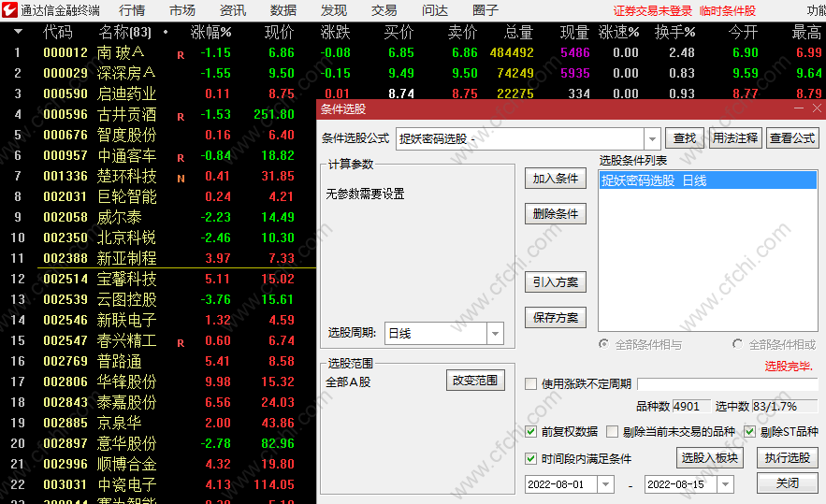This screenshot has width=826, height=504.
Task: Open the 问达 menu
Action: click(435, 10)
